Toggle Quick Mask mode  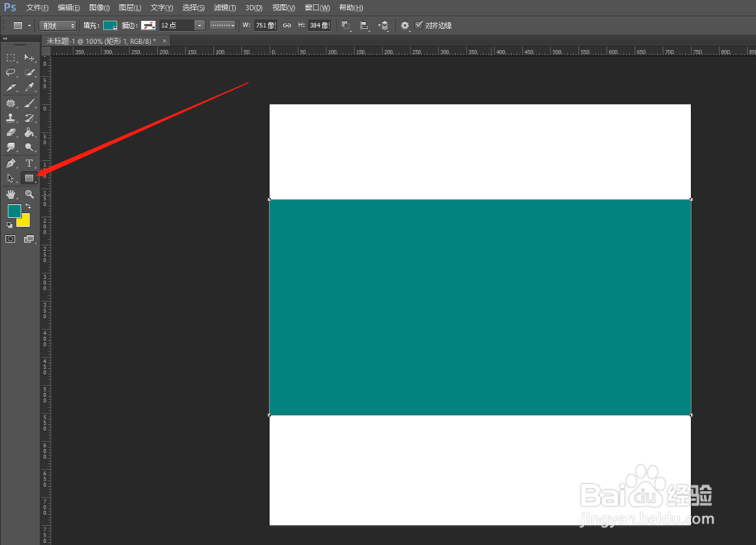pos(10,239)
